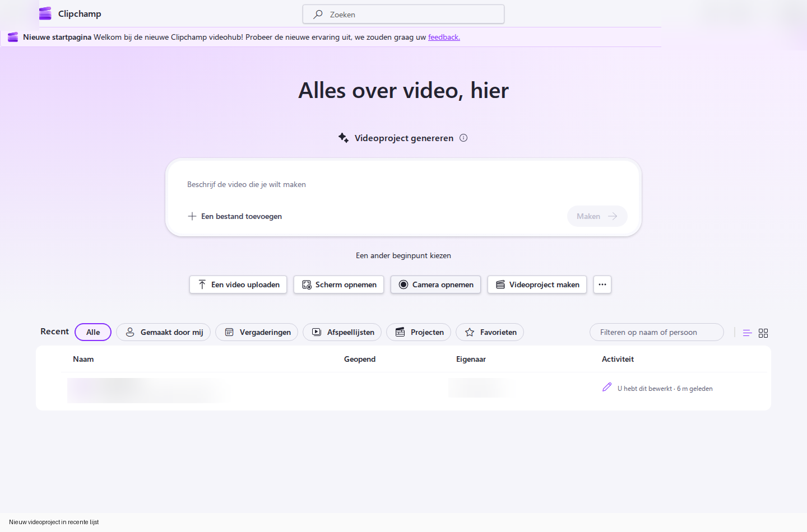This screenshot has height=532, width=807.
Task: Click the Clipchamp app title text
Action: point(80,14)
